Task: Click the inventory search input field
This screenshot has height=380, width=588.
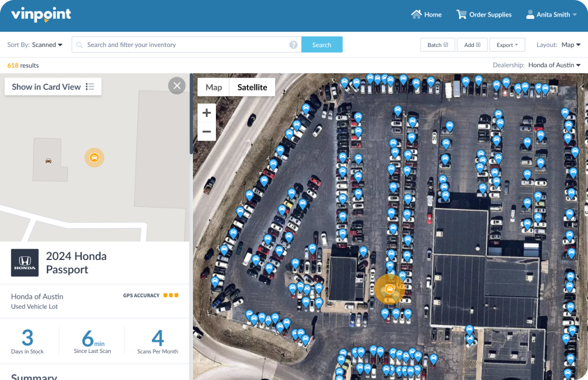Action: 186,45
